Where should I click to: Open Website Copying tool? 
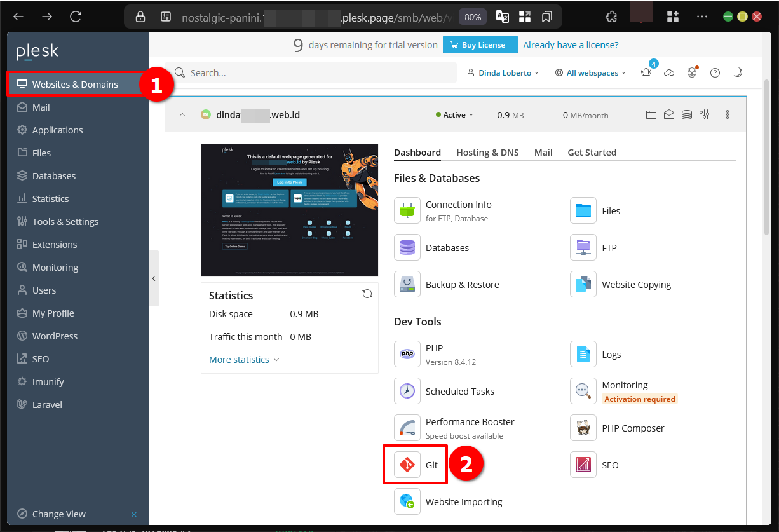636,285
